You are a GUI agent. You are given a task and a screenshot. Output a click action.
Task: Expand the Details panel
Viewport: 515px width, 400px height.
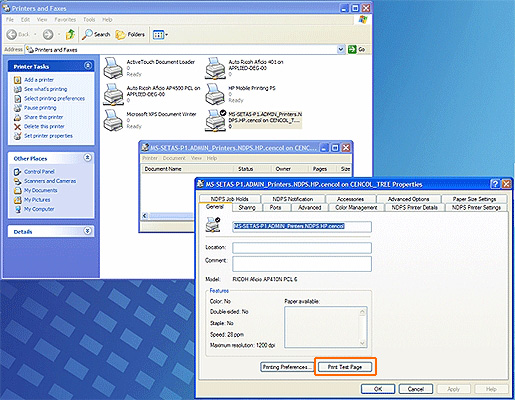click(87, 231)
